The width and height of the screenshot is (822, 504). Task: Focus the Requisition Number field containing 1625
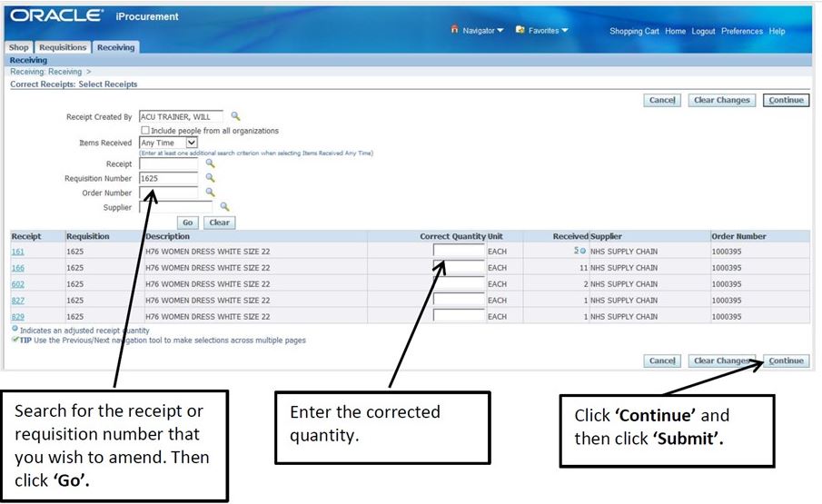click(x=169, y=178)
